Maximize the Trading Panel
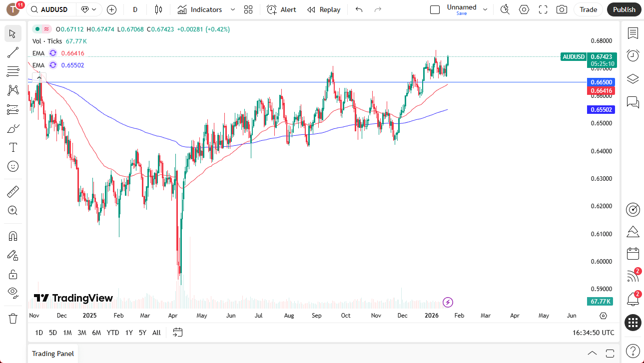 click(x=610, y=353)
